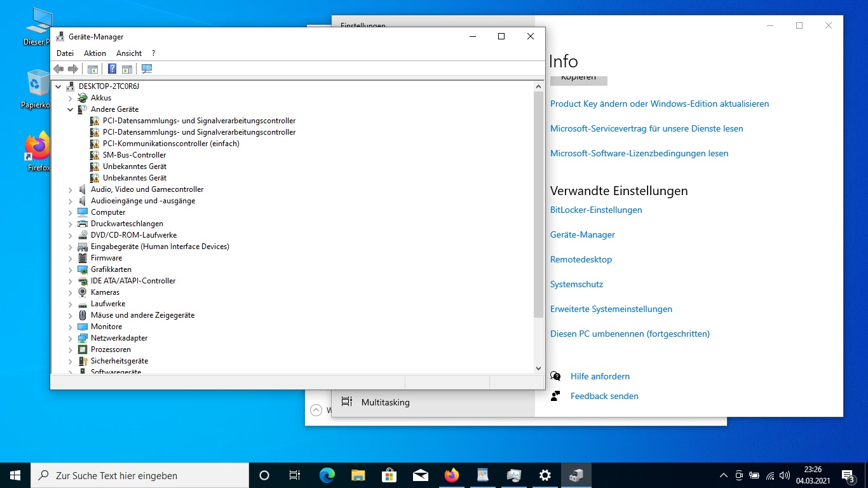Expand the Computer category

[x=71, y=212]
